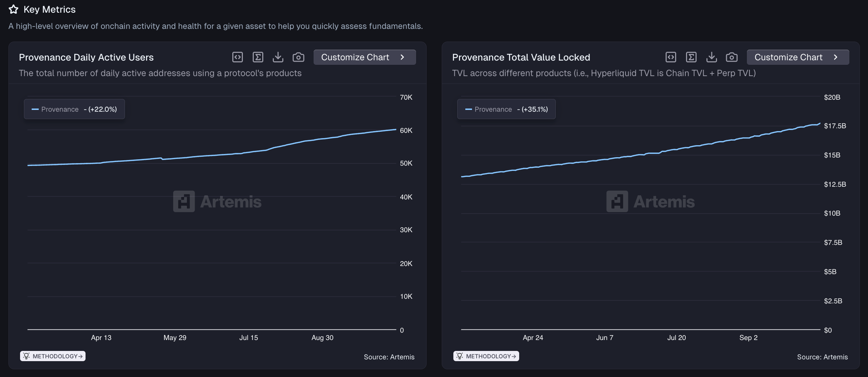Open embed code for Total Value Locked chart
Screen dimensions: 868x377
(x=671, y=57)
